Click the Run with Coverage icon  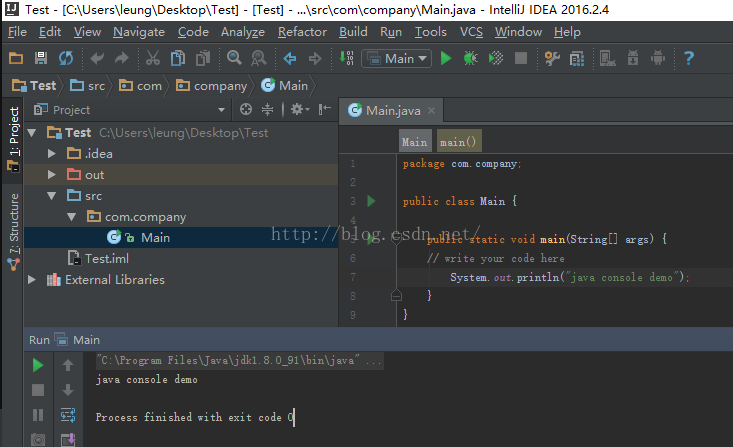click(496, 58)
